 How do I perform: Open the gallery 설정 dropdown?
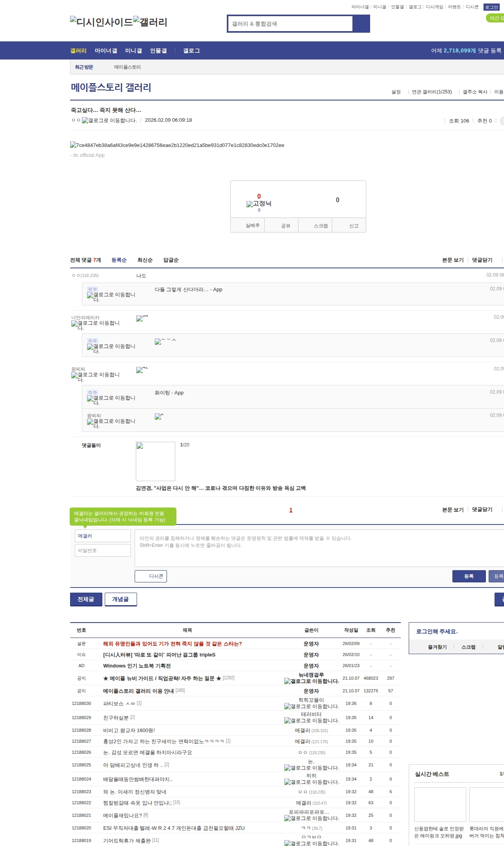(396, 92)
